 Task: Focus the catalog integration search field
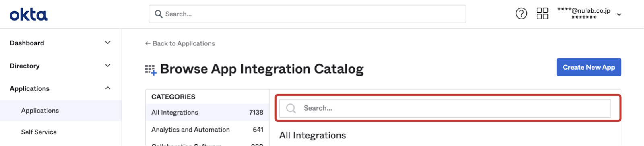coord(445,108)
